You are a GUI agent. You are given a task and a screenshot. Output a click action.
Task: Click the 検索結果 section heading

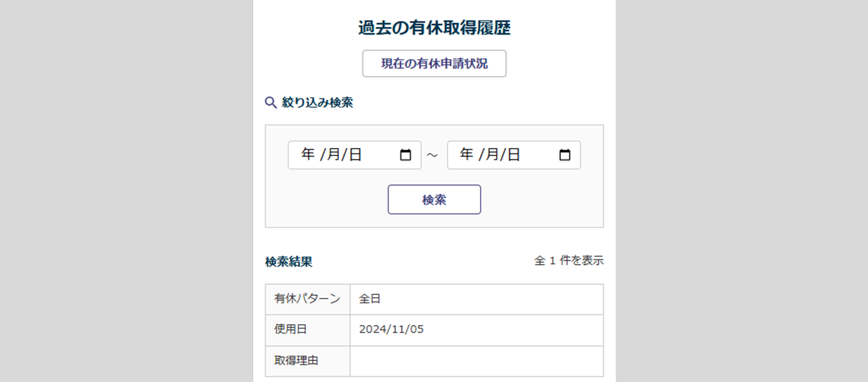tap(289, 262)
